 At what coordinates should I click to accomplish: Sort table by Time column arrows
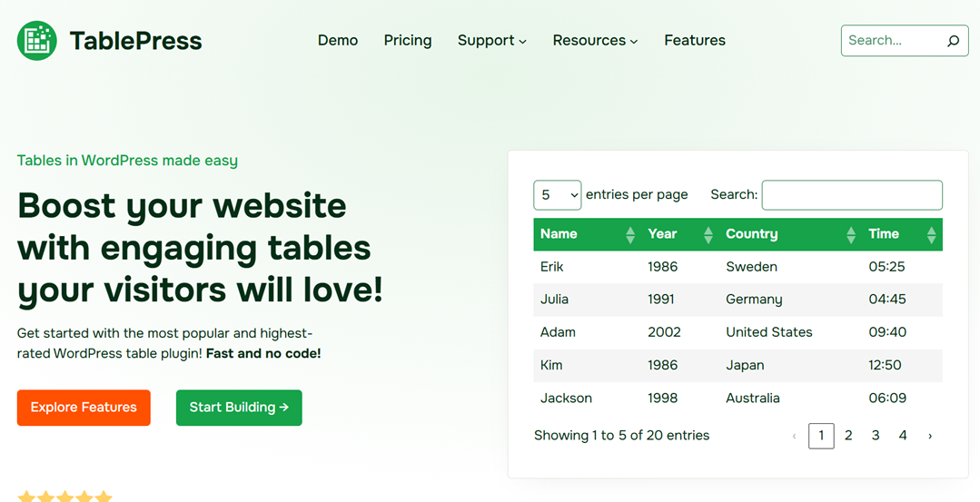tap(931, 235)
